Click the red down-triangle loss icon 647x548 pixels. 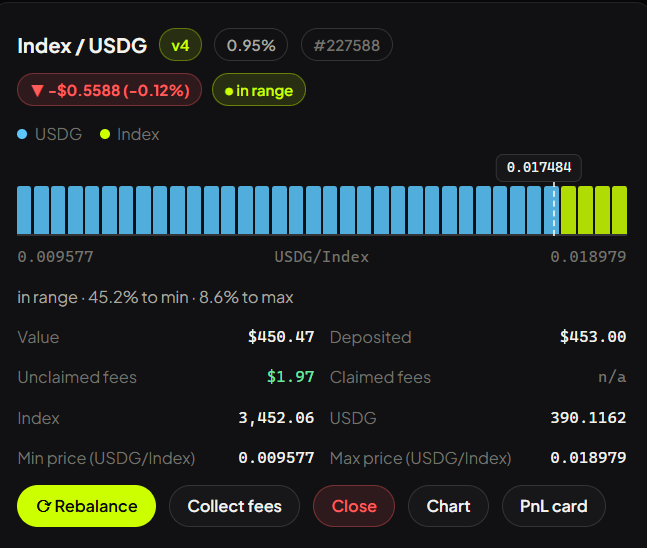[38, 90]
